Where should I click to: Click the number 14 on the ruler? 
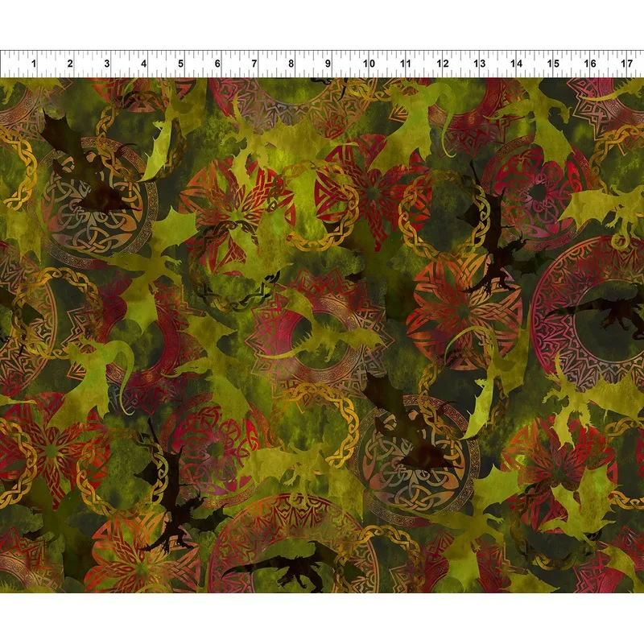pyautogui.click(x=516, y=64)
